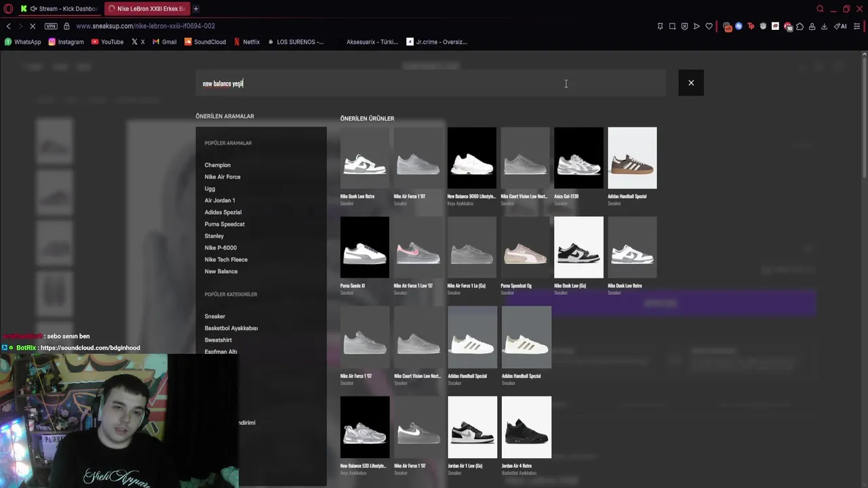Open the AI assistant button
Image resolution: width=868 pixels, height=488 pixels.
pos(840,26)
